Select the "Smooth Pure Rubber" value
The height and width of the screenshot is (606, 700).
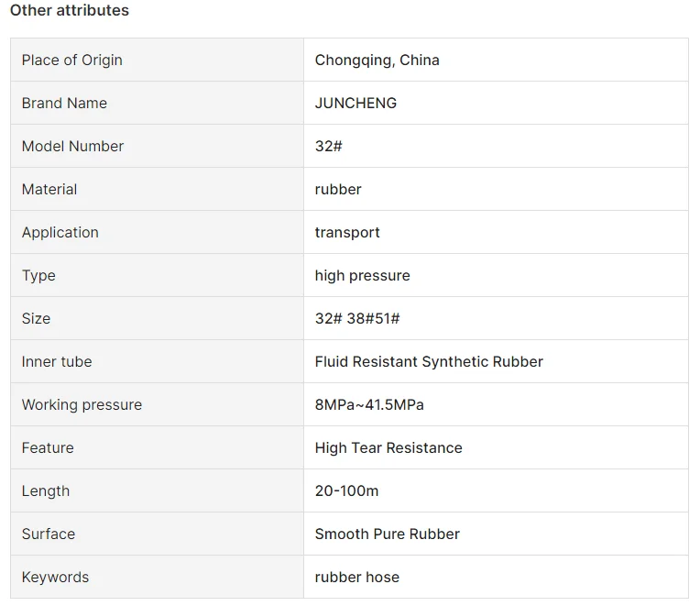(387, 534)
